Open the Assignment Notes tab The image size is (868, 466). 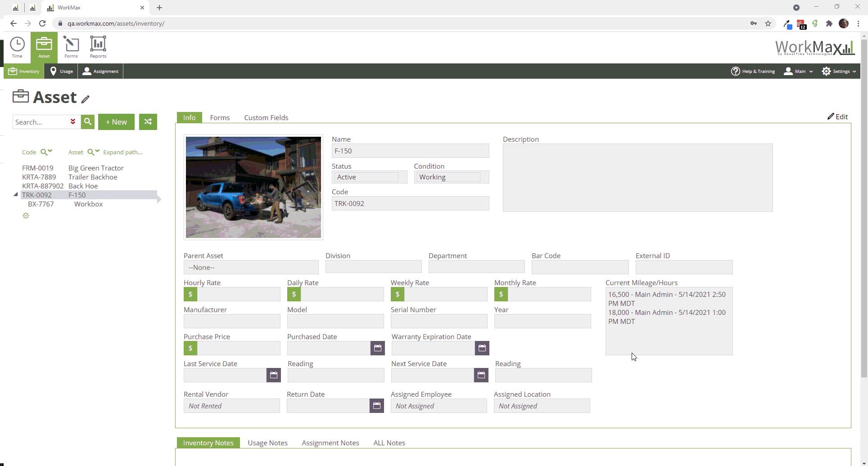click(330, 443)
